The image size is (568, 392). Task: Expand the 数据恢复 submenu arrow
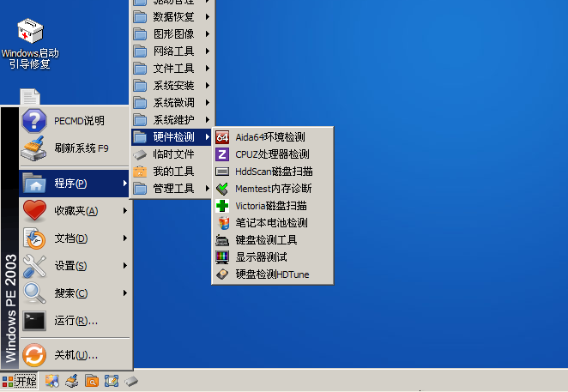pyautogui.click(x=208, y=16)
